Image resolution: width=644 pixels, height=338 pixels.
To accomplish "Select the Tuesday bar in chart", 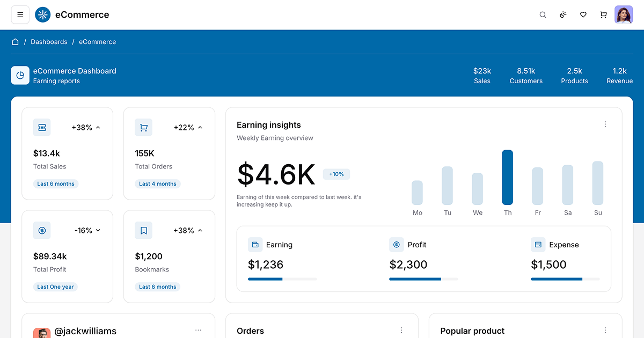I will pyautogui.click(x=448, y=186).
